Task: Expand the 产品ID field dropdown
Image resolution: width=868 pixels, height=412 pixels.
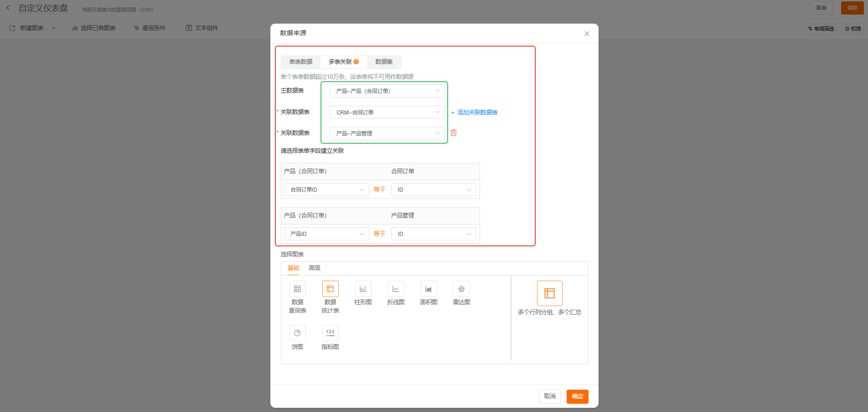Action: (x=326, y=234)
